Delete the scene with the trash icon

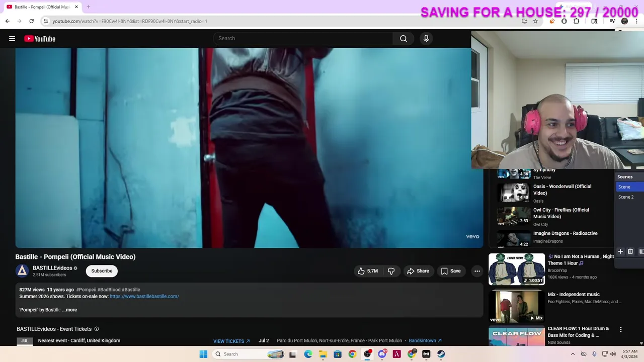[x=630, y=251]
